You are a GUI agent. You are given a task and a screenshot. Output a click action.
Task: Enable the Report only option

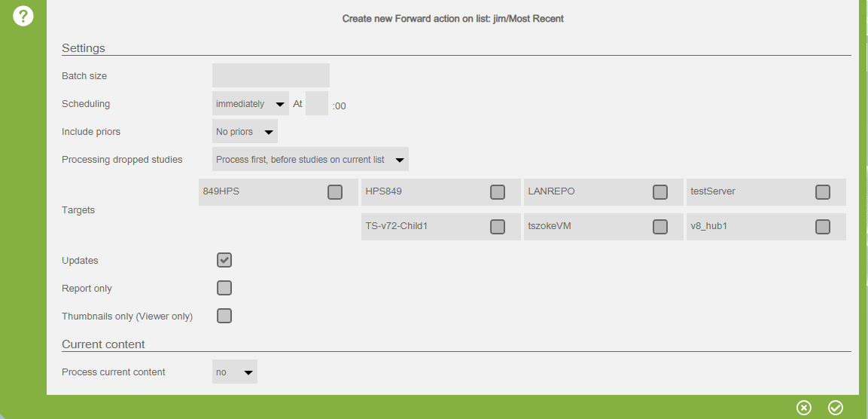coord(224,288)
